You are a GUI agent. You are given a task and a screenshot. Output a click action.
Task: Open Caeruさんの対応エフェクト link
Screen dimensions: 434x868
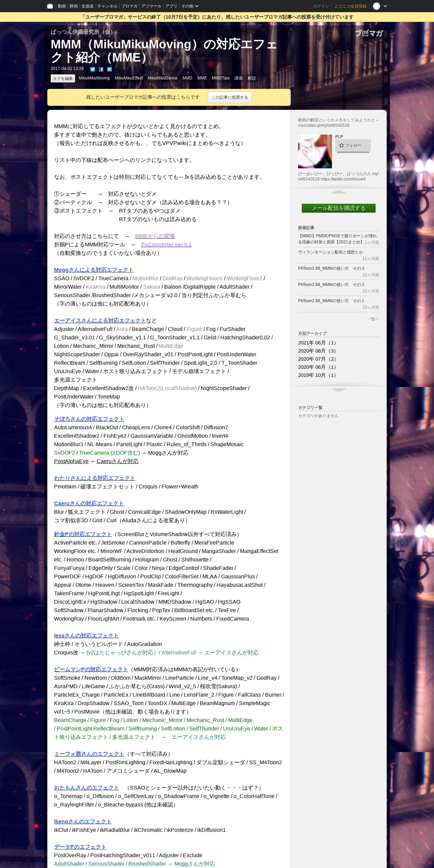click(x=89, y=504)
